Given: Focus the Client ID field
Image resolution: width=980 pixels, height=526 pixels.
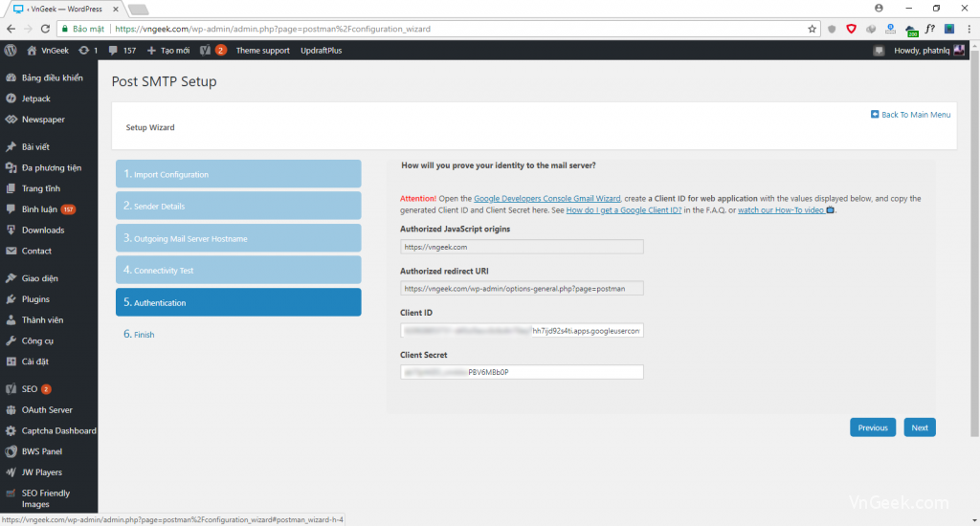Looking at the screenshot, I should click(x=522, y=331).
